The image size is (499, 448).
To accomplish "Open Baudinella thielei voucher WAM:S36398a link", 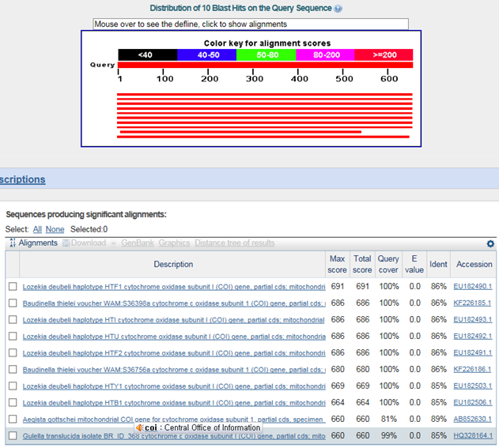I will coord(174,303).
